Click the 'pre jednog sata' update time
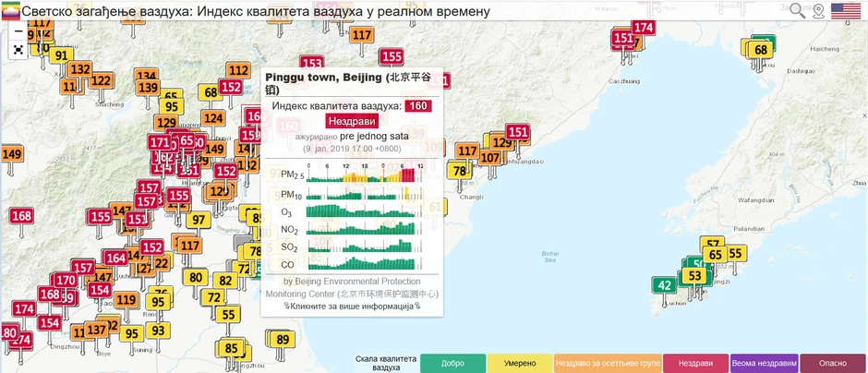Viewport: 868px width, 373px height. (374, 136)
